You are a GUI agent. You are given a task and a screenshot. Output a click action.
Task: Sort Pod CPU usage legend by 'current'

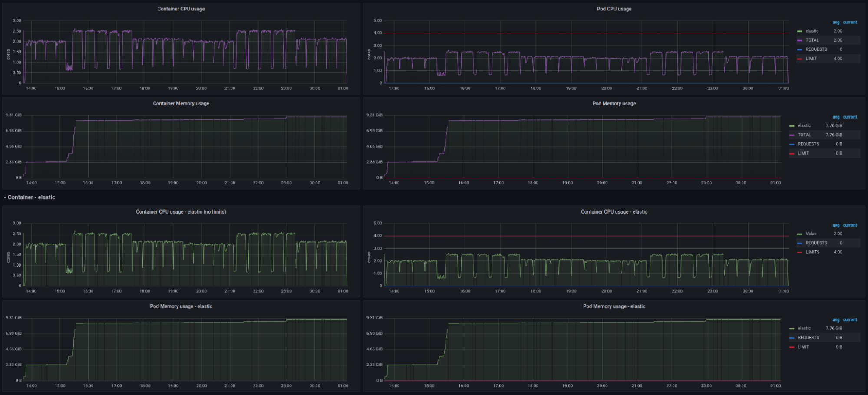coord(850,23)
